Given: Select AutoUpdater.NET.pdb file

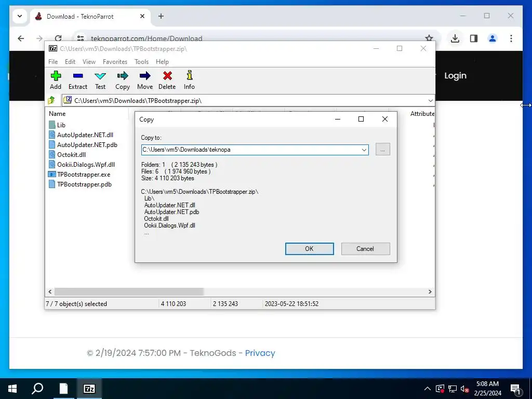Looking at the screenshot, I should 83,144.
